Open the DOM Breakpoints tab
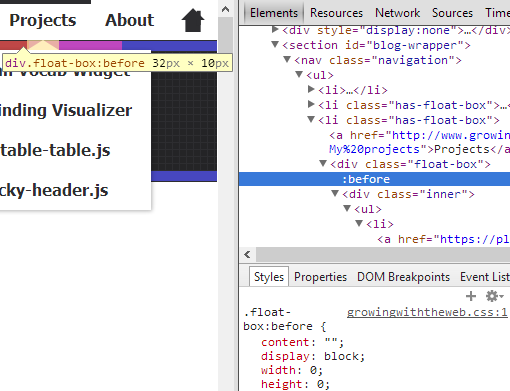This screenshot has width=510, height=391. (403, 277)
